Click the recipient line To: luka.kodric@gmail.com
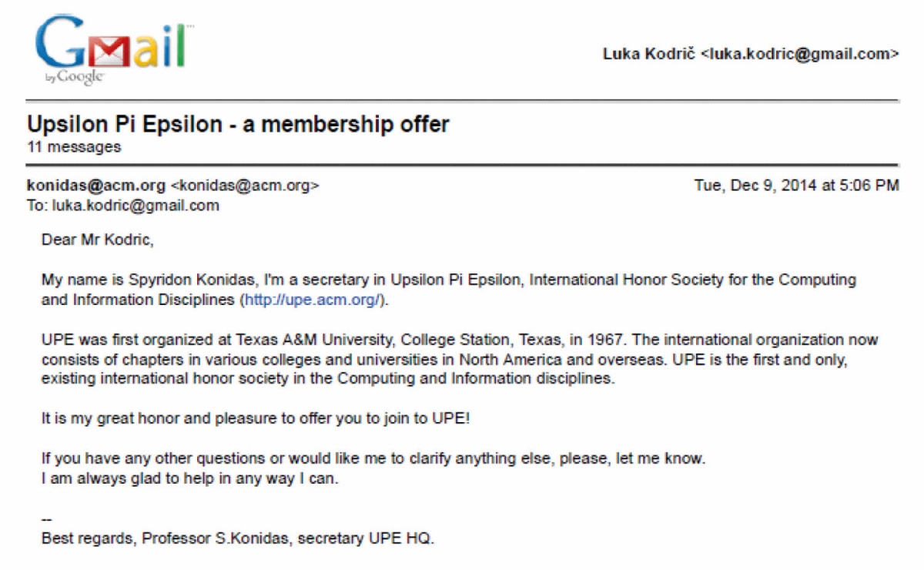The height and width of the screenshot is (570, 924). tap(123, 206)
